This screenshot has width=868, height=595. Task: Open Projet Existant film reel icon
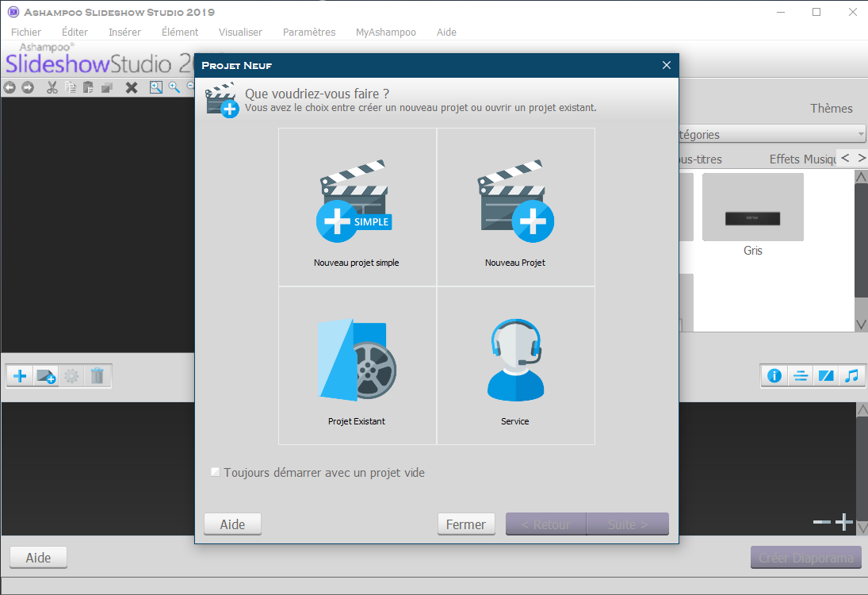(x=357, y=362)
